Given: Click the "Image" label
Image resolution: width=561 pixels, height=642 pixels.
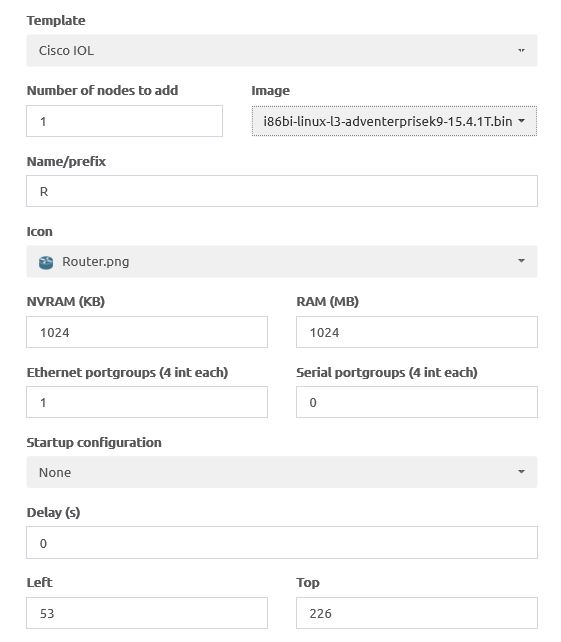Looking at the screenshot, I should click(x=270, y=91).
